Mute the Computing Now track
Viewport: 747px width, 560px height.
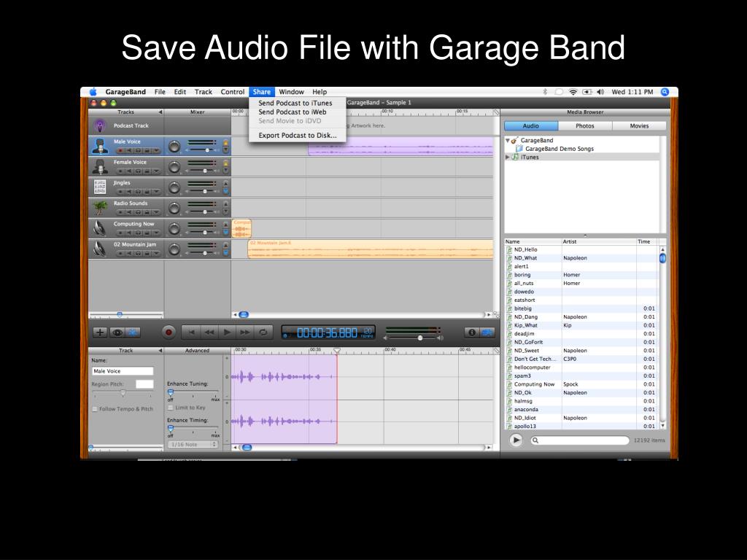point(128,233)
